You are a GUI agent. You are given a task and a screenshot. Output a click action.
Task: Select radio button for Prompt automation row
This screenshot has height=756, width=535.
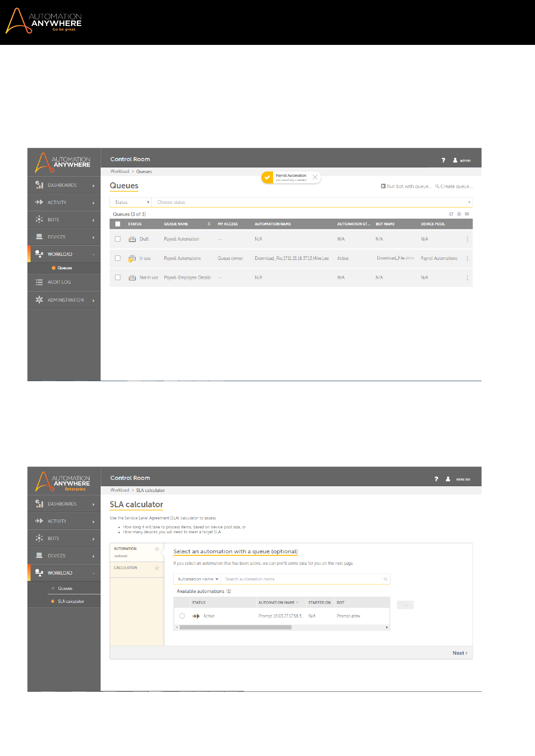point(182,616)
